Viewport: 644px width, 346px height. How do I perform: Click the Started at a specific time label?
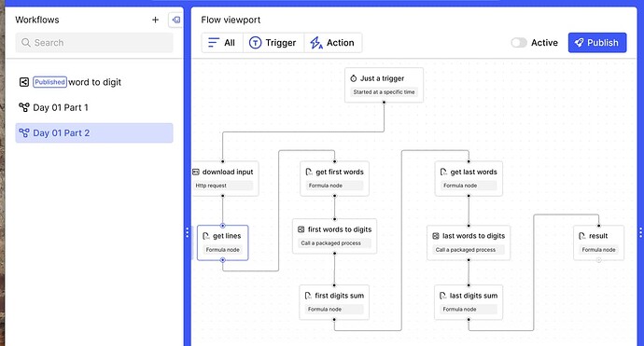coord(384,92)
